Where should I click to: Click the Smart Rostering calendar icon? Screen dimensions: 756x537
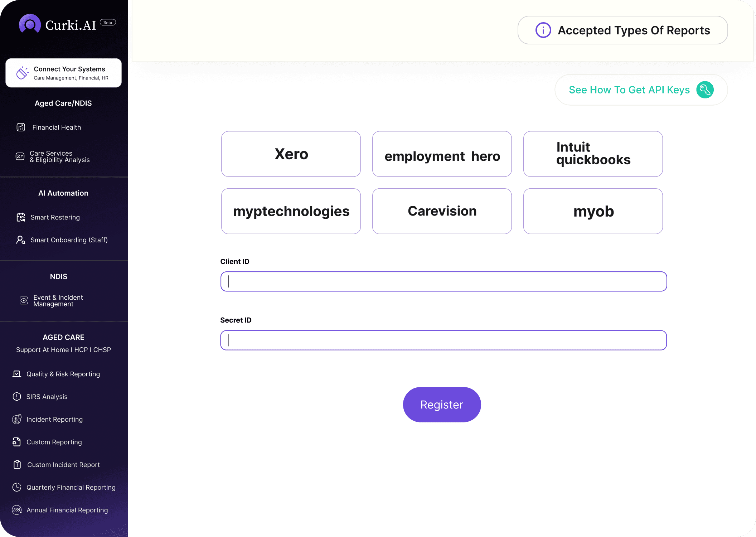pyautogui.click(x=21, y=217)
